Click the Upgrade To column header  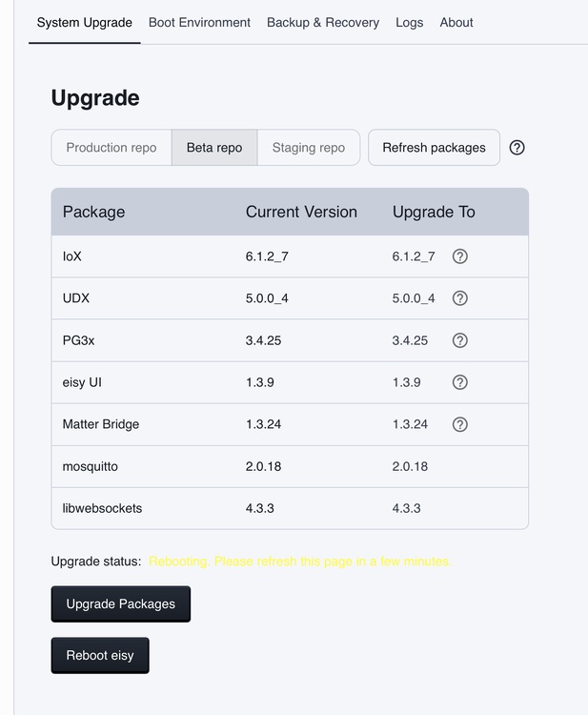434,212
